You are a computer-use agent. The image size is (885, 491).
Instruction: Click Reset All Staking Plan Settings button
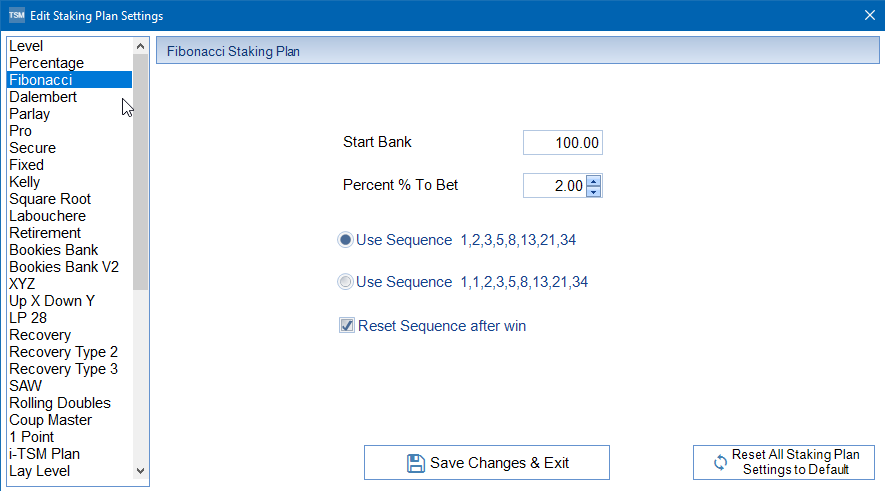[784, 462]
